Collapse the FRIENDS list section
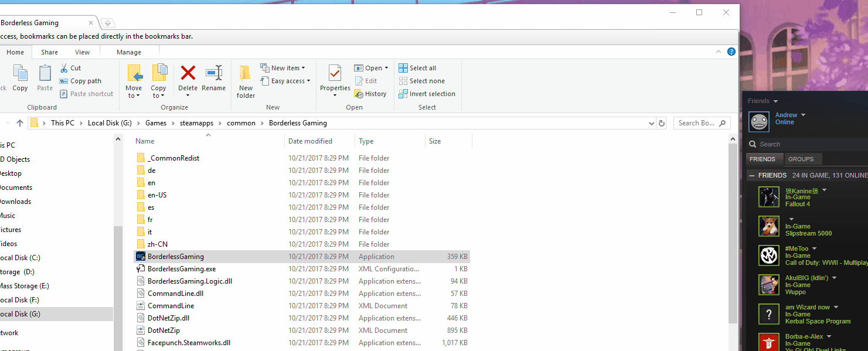 point(752,175)
